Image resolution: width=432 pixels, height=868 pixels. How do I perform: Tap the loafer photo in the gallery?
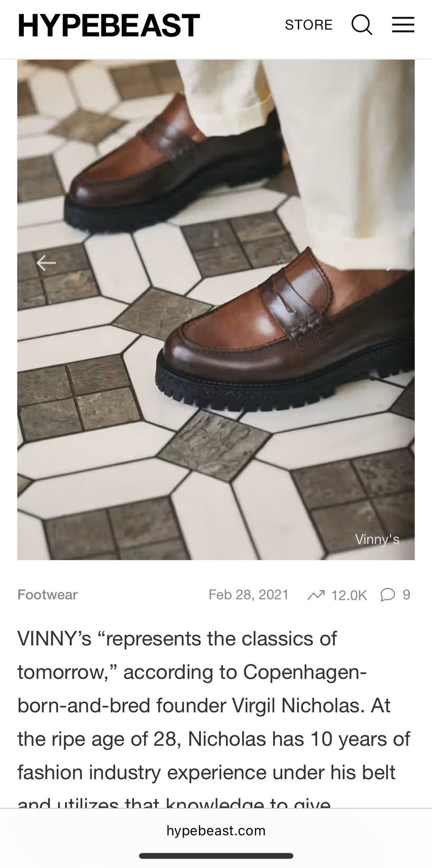[x=216, y=310]
